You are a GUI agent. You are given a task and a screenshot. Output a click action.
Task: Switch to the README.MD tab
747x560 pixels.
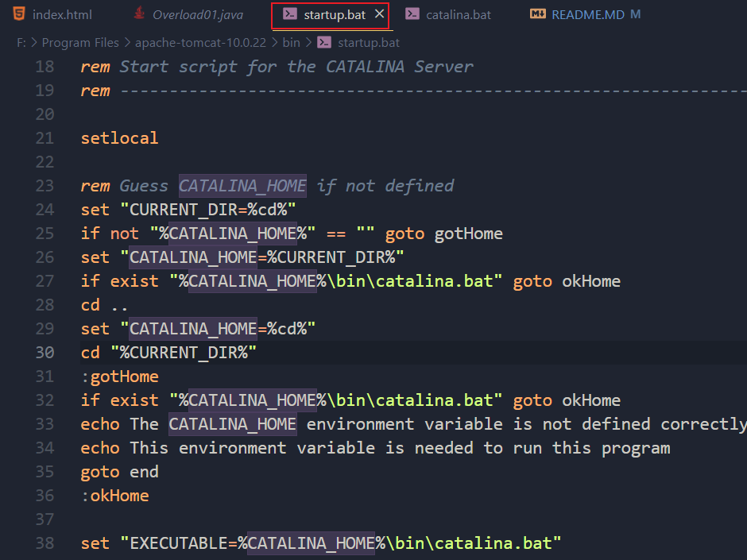(x=587, y=14)
